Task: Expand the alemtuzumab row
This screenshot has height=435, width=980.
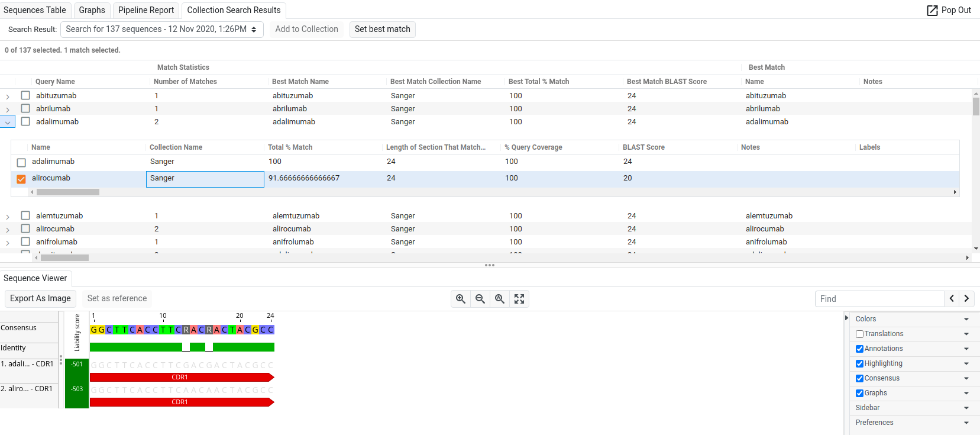Action: [x=8, y=217]
